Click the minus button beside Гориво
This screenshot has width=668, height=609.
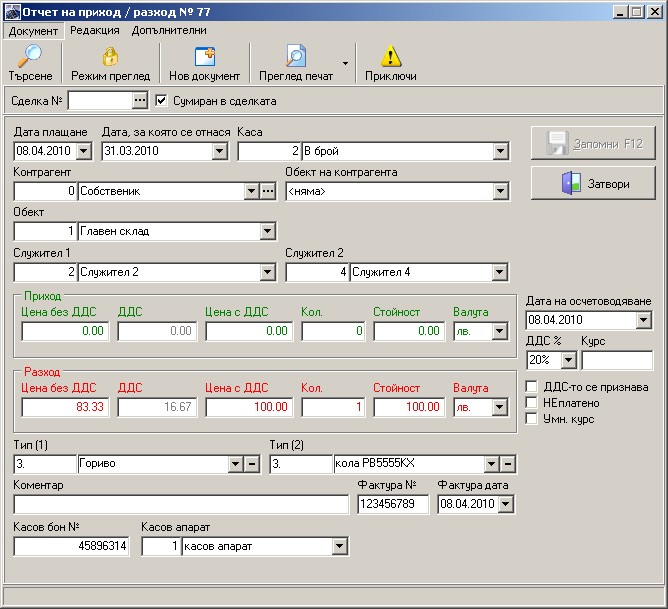252,463
